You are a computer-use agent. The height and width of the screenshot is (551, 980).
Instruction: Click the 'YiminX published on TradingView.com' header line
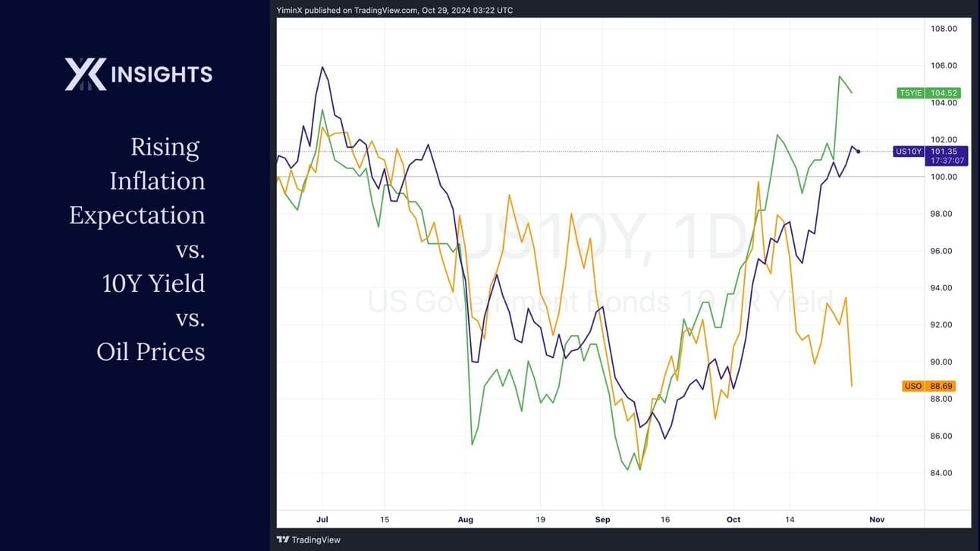pos(394,10)
